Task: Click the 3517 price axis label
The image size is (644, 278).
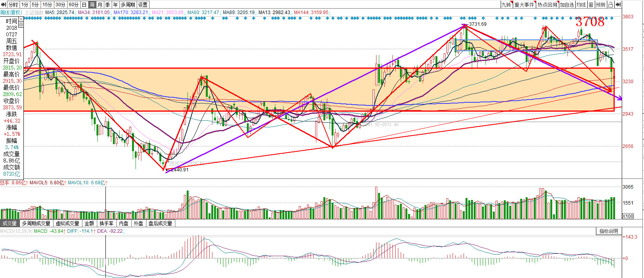Action: coord(628,49)
